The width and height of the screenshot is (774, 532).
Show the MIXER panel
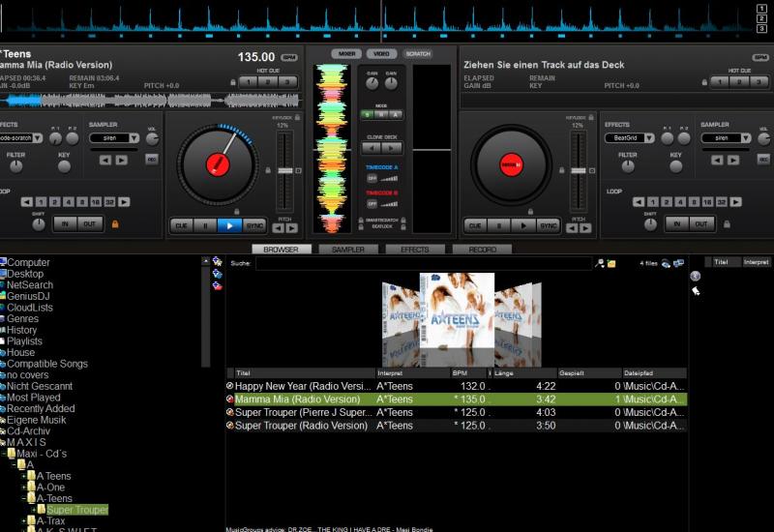tap(346, 54)
